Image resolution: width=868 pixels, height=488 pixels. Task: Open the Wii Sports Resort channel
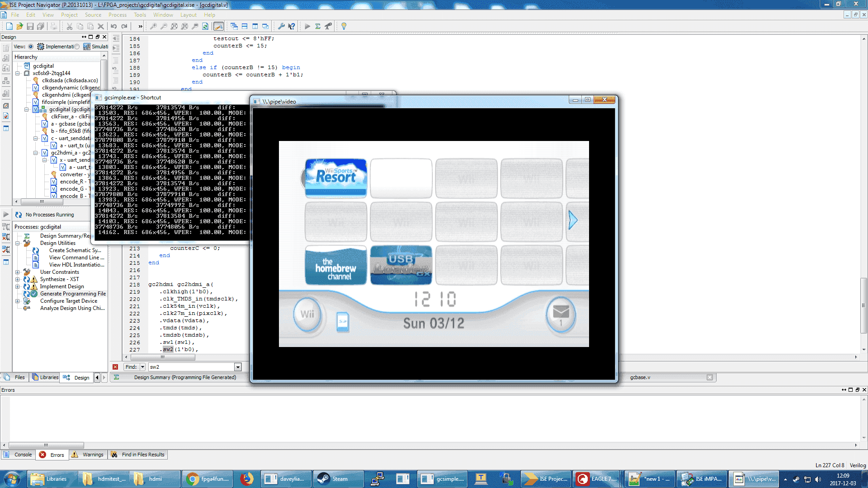(336, 178)
